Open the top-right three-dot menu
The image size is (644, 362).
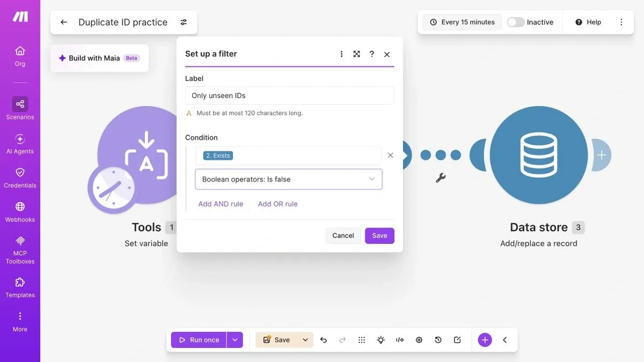point(621,22)
